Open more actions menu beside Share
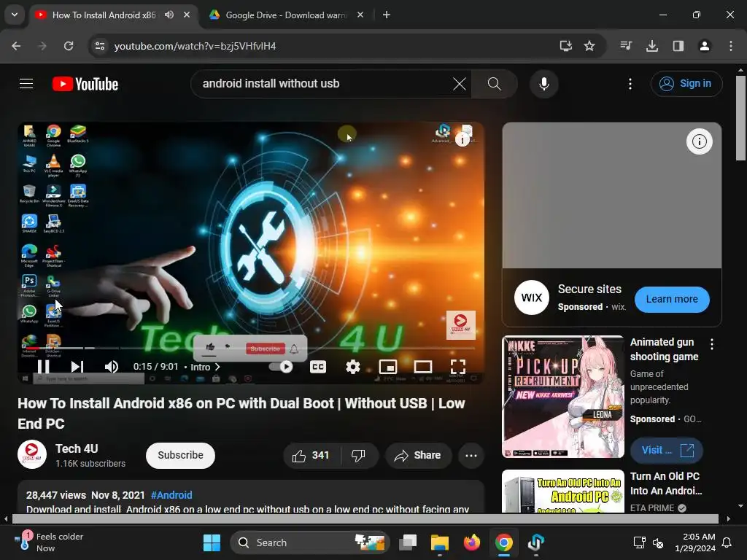The height and width of the screenshot is (560, 747). tap(471, 456)
